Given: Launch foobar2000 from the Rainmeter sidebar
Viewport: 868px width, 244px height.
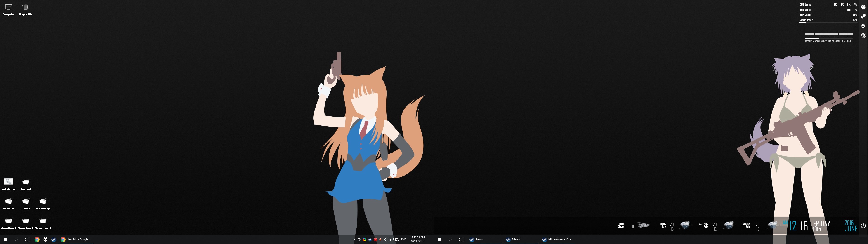Looking at the screenshot, I should (863, 26).
